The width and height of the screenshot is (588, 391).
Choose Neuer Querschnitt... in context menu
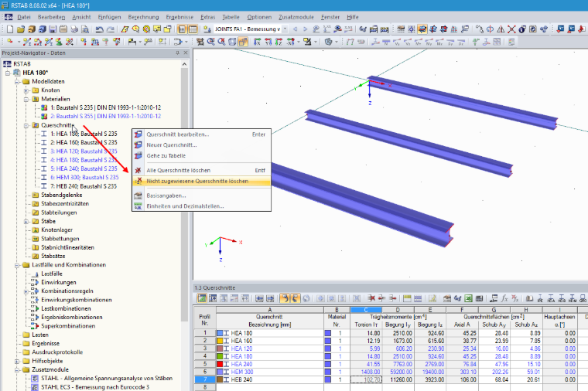(x=201, y=145)
